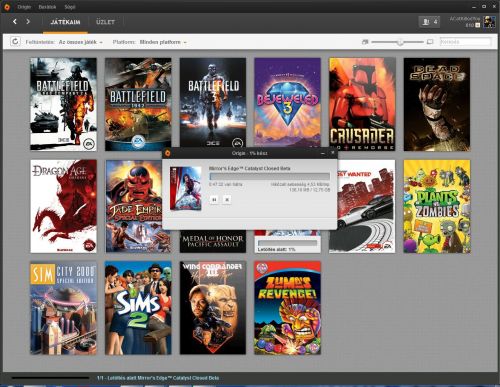Select the Battlefield 3 game cover
The width and height of the screenshot is (500, 387).
coord(213,103)
